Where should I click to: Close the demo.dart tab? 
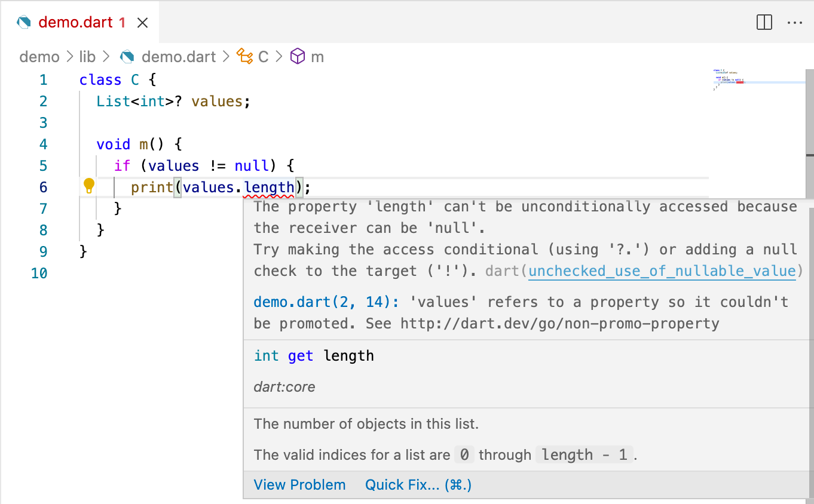click(142, 23)
